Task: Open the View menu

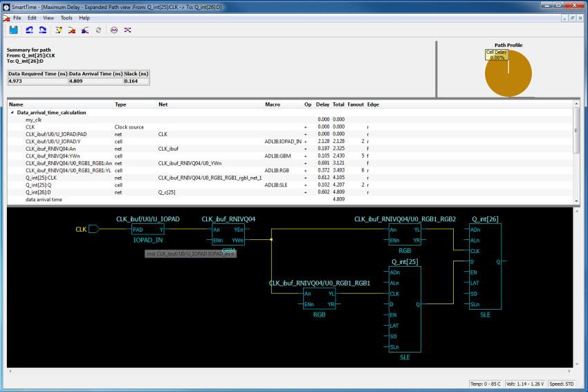Action: (x=48, y=17)
